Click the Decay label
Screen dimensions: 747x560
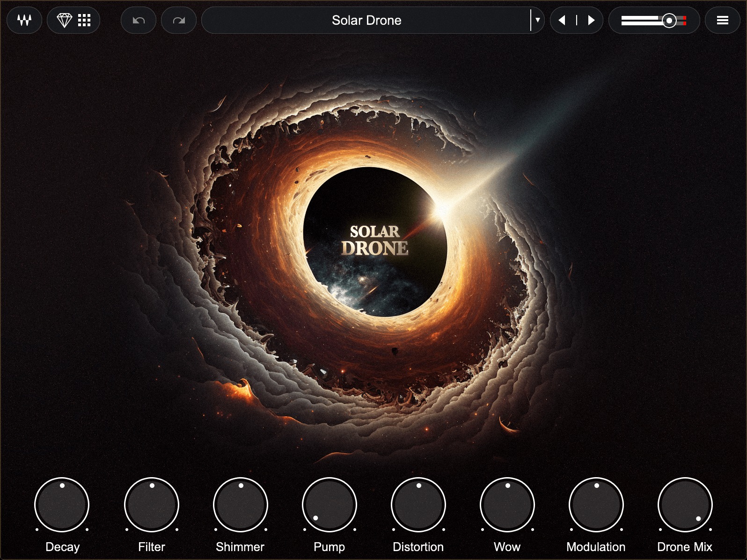63,547
